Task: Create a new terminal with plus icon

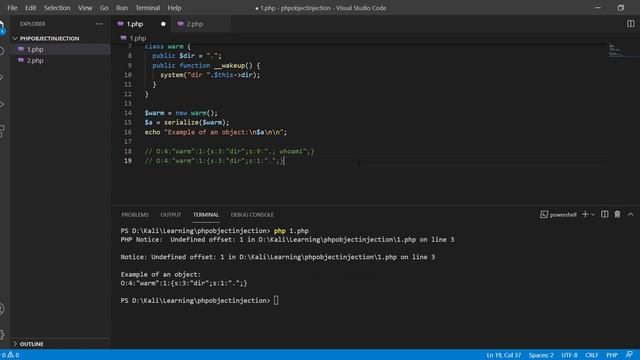Action: (x=585, y=215)
